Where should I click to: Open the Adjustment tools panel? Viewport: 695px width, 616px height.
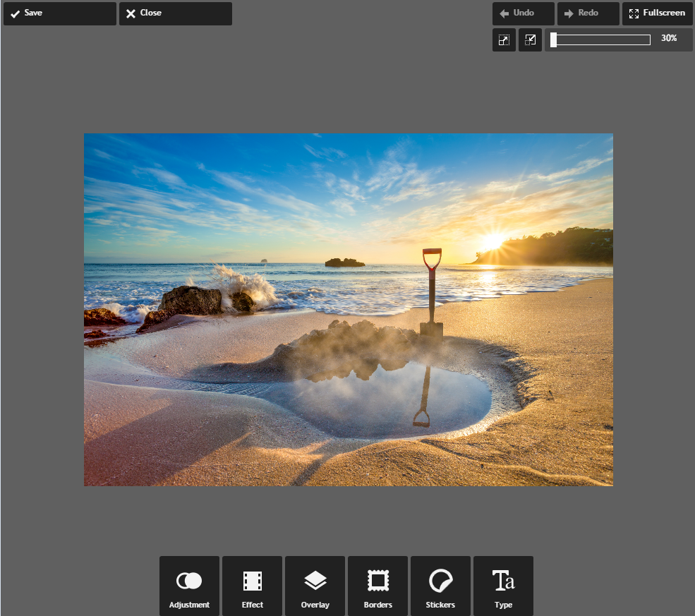click(189, 586)
